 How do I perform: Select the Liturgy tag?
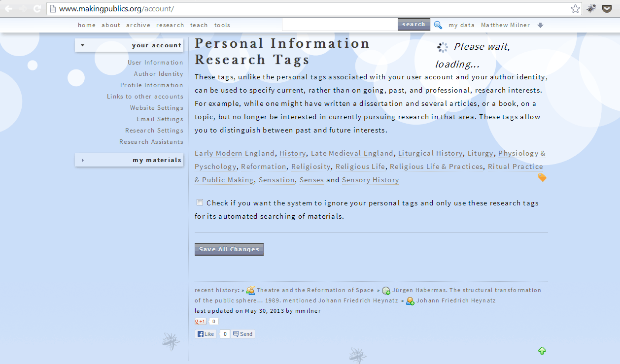(x=481, y=153)
